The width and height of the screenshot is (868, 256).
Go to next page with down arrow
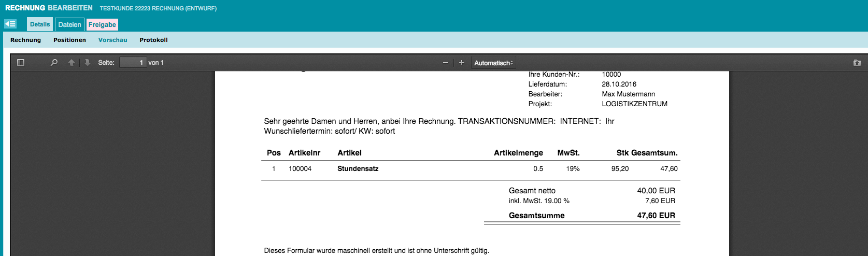(87, 63)
